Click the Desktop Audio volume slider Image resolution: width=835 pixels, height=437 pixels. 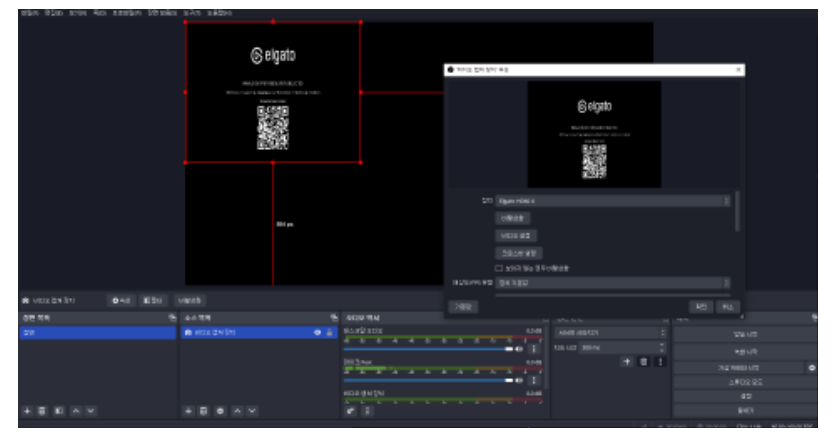click(x=428, y=349)
